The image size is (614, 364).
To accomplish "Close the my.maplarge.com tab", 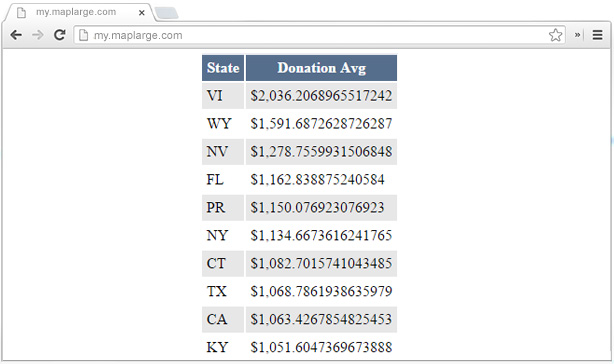I will (x=142, y=13).
